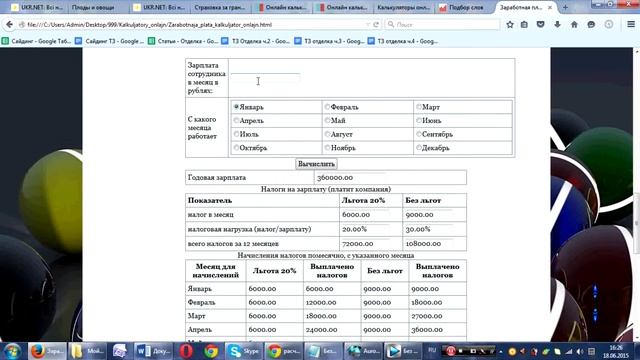Image resolution: width=640 pixels, height=360 pixels.
Task: Open the bookmarks list icon
Action: (524, 25)
